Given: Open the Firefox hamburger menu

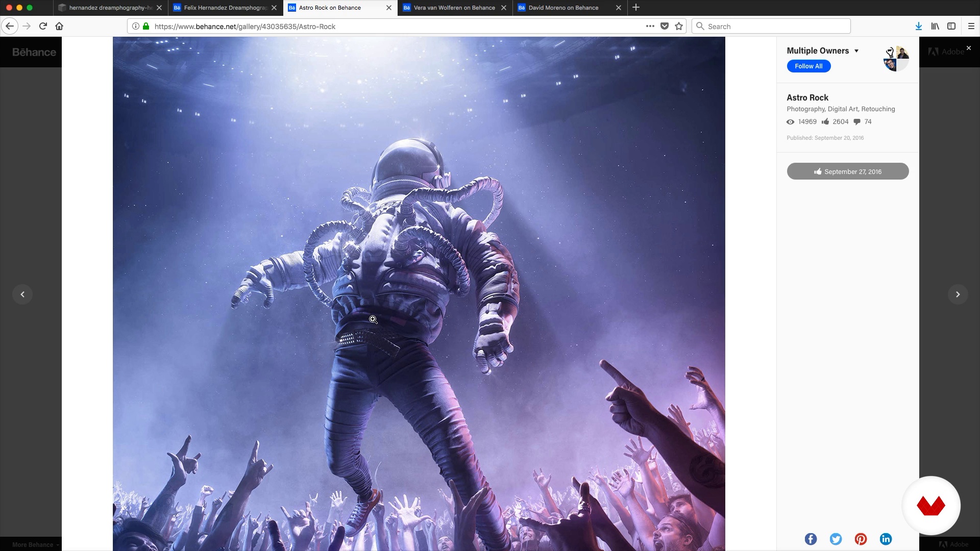Looking at the screenshot, I should [x=971, y=26].
